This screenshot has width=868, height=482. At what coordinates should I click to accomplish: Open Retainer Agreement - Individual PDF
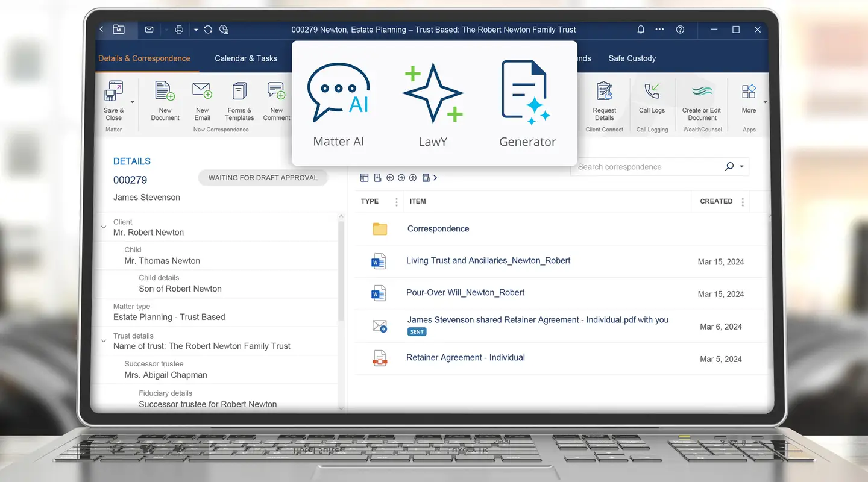point(465,358)
